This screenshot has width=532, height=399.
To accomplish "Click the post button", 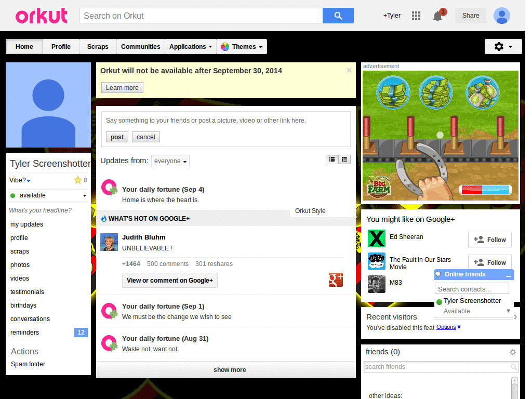I will coord(117,137).
